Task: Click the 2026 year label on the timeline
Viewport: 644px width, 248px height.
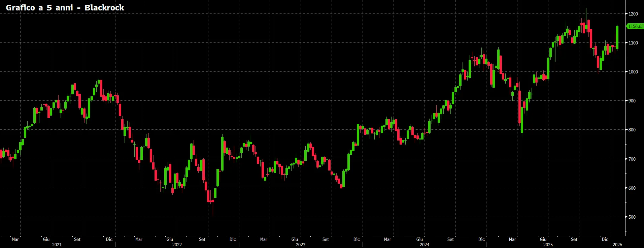Action: (x=617, y=245)
